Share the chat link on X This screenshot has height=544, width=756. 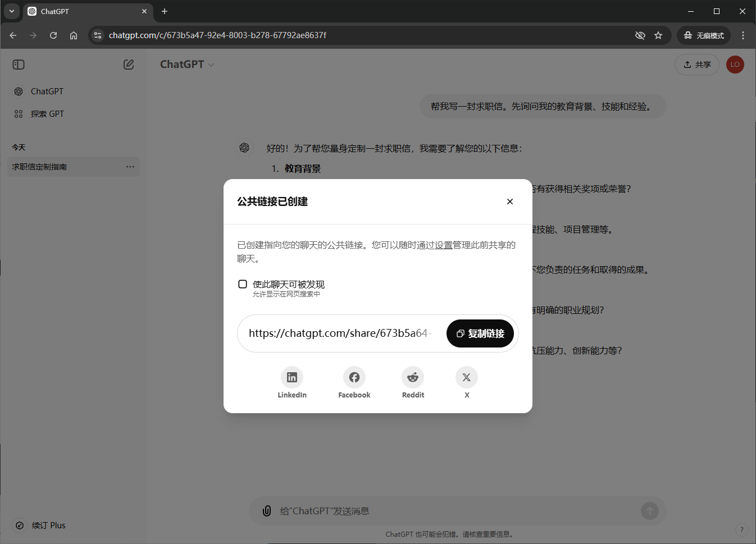pos(466,378)
